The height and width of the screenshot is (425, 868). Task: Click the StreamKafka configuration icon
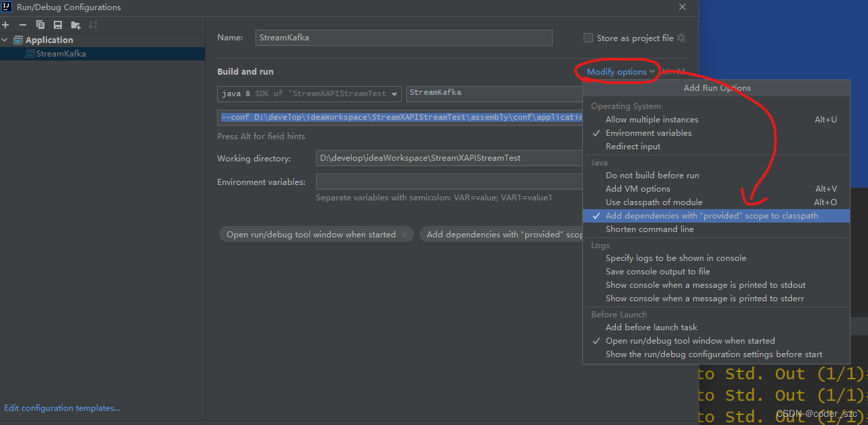[30, 54]
